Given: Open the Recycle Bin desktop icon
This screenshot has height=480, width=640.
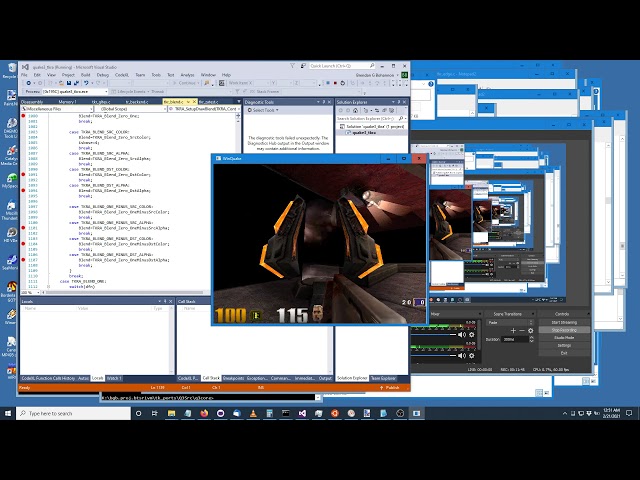Looking at the screenshot, I should (10, 69).
